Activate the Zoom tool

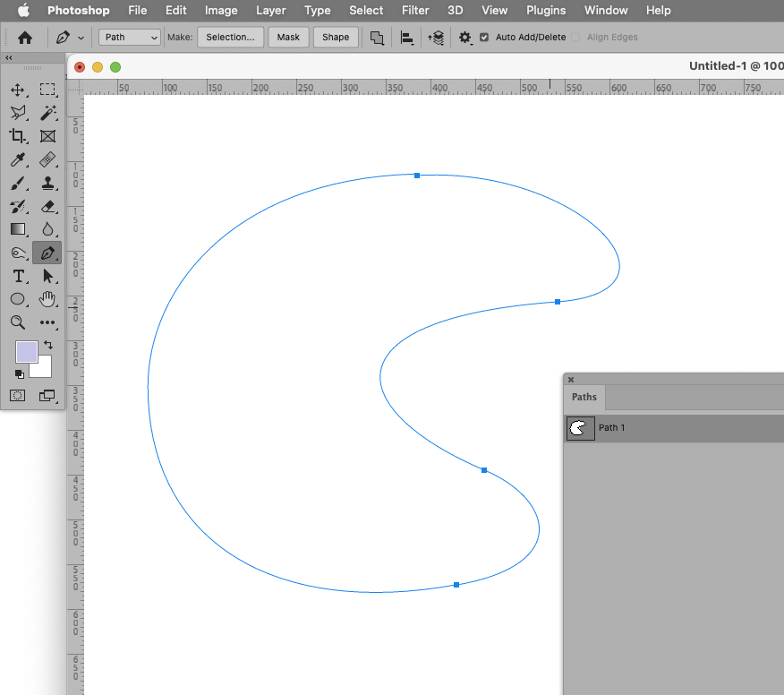[x=18, y=322]
